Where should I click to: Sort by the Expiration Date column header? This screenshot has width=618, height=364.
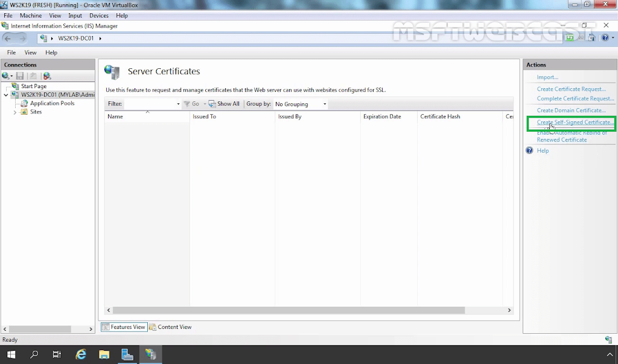coord(389,117)
